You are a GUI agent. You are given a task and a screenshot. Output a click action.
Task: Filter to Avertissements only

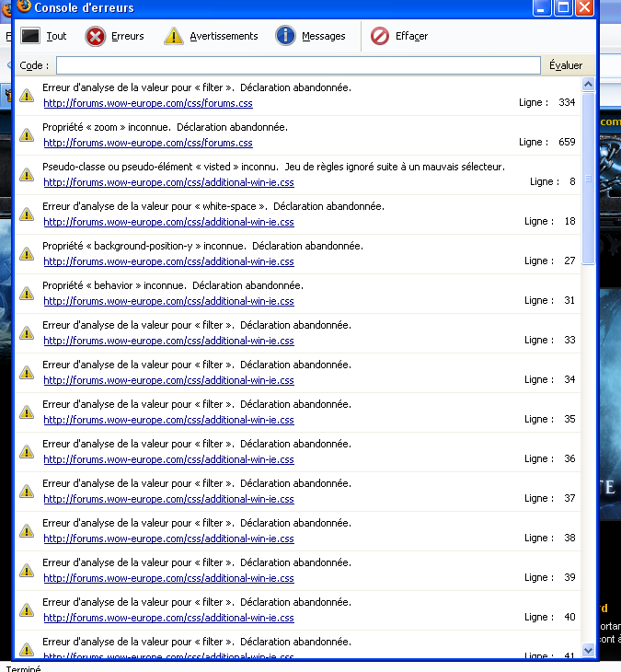coord(211,36)
